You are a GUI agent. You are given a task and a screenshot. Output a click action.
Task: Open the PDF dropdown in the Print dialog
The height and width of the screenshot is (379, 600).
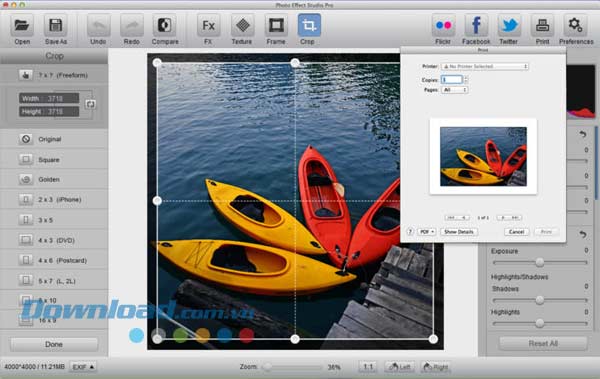tap(427, 232)
